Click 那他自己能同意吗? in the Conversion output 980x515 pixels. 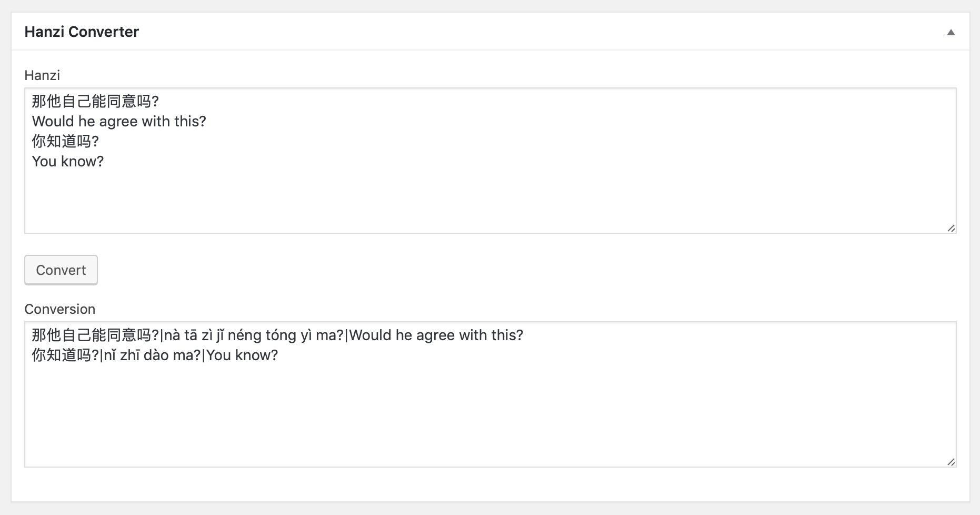(95, 335)
